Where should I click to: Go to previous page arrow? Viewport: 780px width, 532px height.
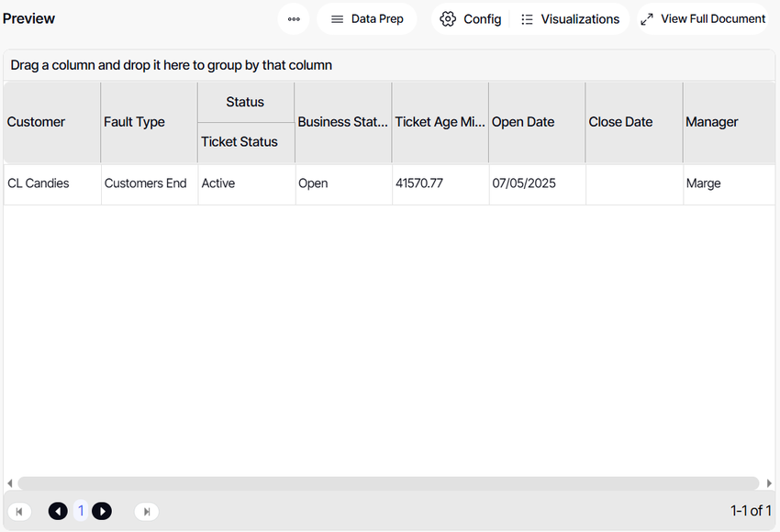(58, 511)
